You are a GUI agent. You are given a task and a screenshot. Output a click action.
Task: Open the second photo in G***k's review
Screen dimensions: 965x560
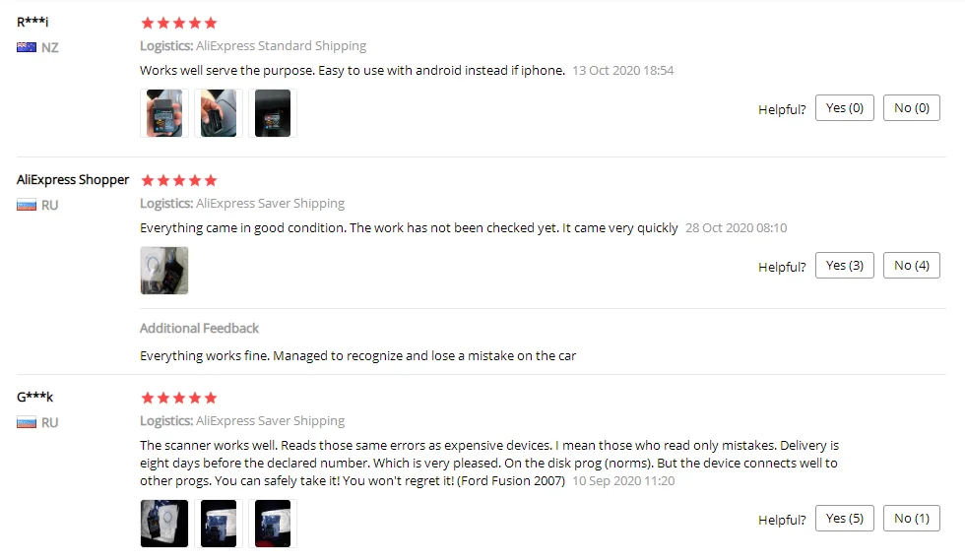(x=219, y=524)
